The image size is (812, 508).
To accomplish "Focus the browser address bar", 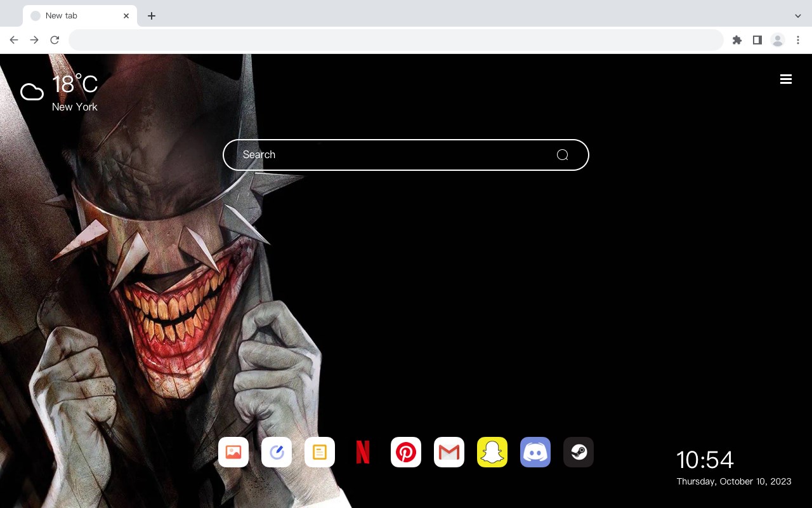I will coord(396,40).
